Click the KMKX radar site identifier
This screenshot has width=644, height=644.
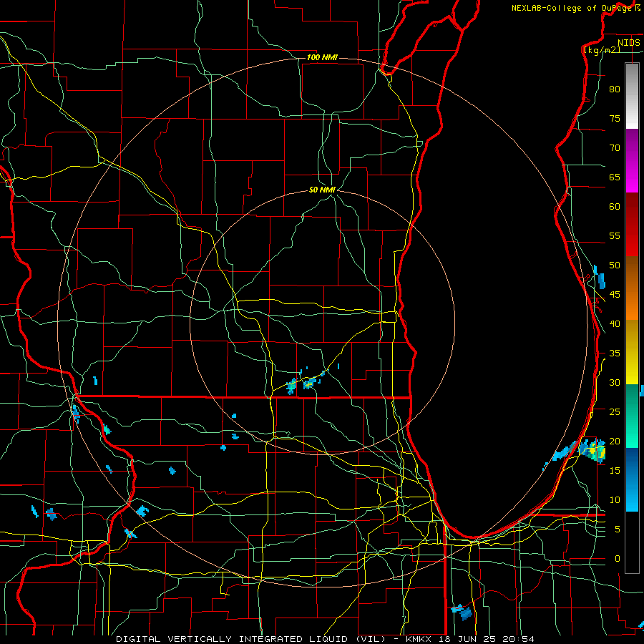point(420,639)
